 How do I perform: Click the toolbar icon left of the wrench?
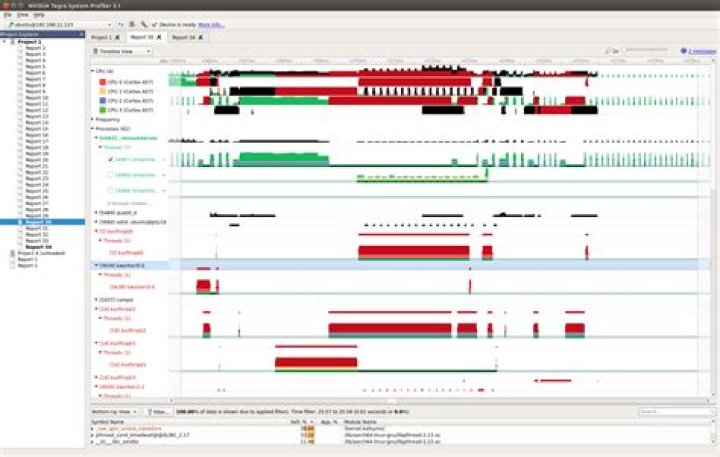pos(132,24)
